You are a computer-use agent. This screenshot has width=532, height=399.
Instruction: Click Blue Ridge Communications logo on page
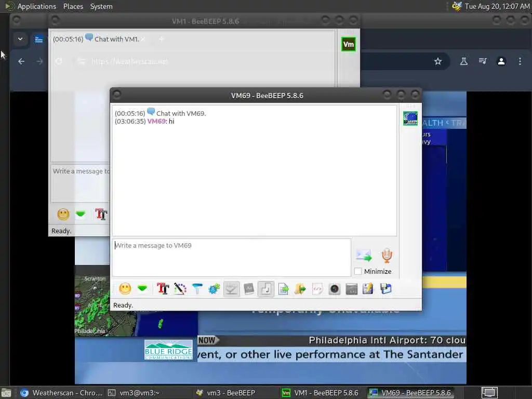click(169, 350)
